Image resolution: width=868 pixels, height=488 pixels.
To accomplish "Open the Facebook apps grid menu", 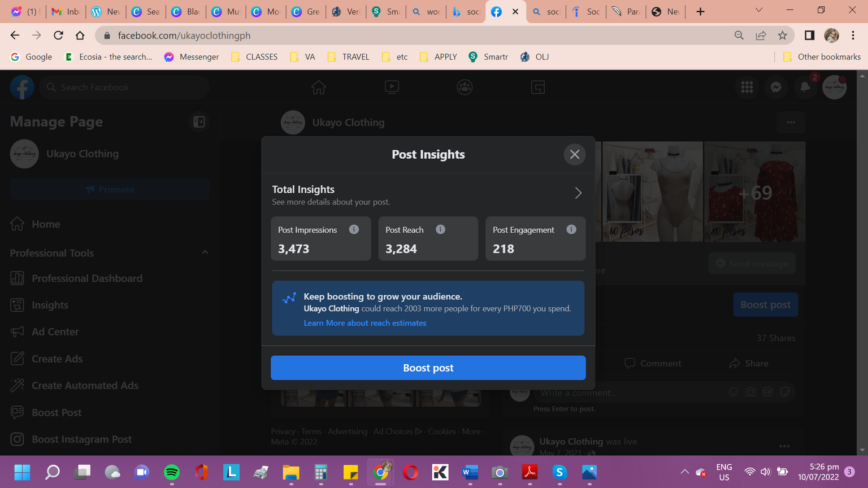I will [x=747, y=88].
